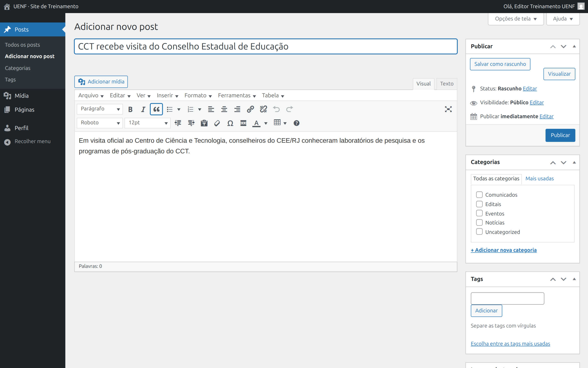This screenshot has width=588, height=368.
Task: Click the user avatar in the admin bar
Action: [581, 6]
